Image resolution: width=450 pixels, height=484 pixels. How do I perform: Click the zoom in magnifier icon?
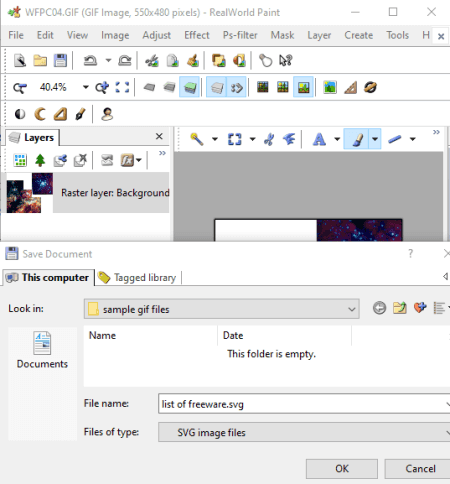102,88
